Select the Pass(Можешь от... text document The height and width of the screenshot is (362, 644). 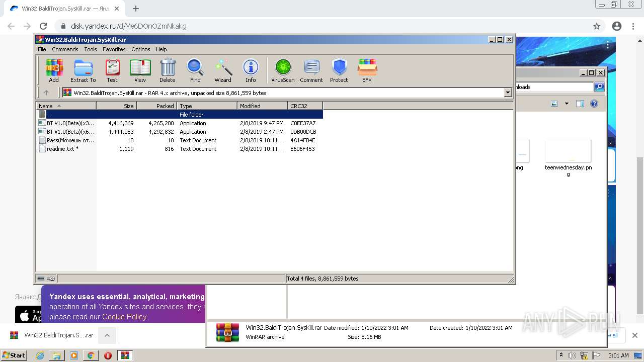[x=180, y=140]
